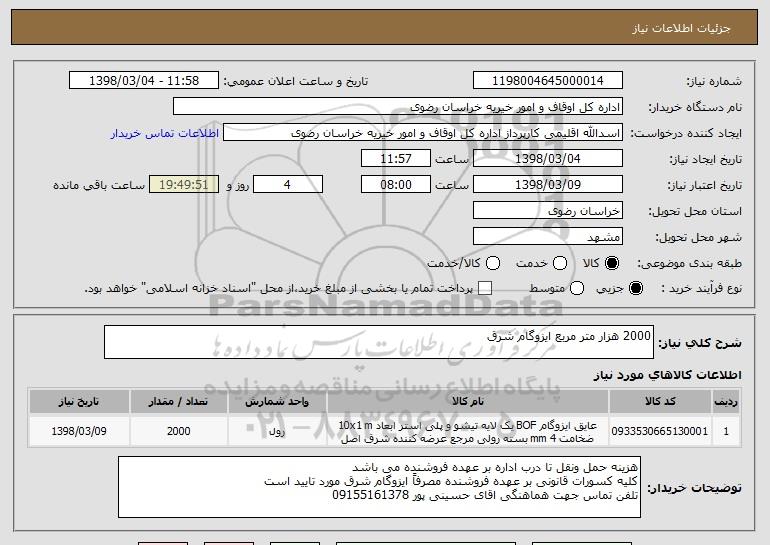Click the تعداد / مقدار column header
Image resolution: width=770 pixels, height=545 pixels.
coord(178,402)
